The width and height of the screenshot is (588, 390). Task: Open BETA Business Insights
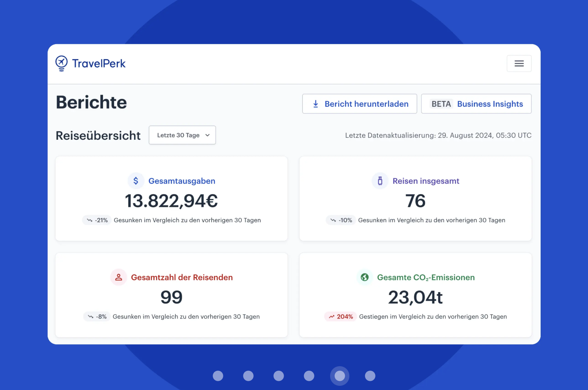pos(476,104)
